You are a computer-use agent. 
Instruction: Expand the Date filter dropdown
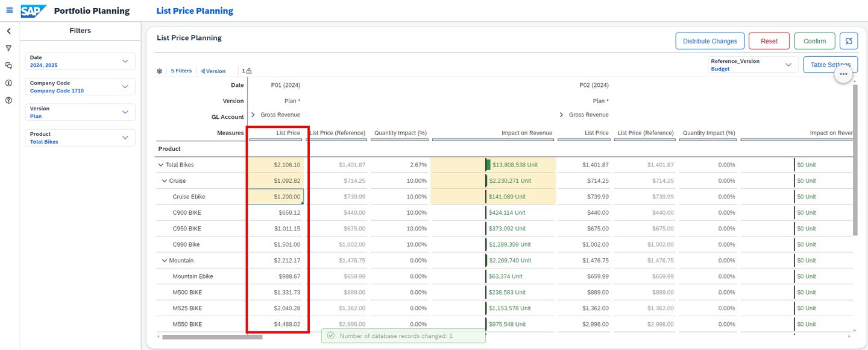125,61
